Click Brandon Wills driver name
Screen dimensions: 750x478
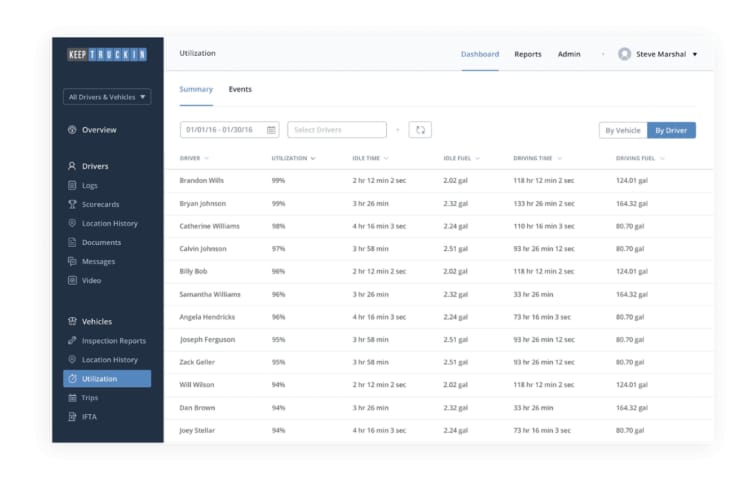pos(201,180)
